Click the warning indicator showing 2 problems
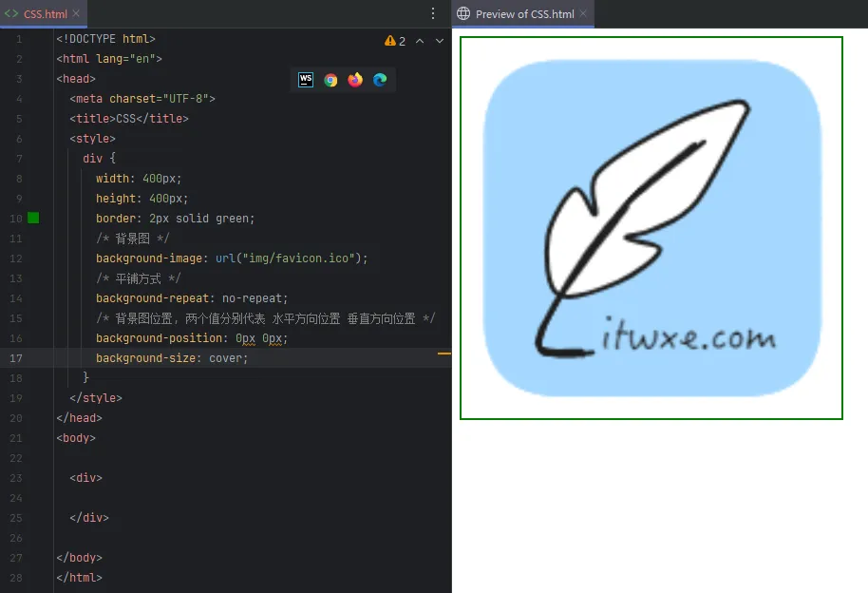 (395, 41)
